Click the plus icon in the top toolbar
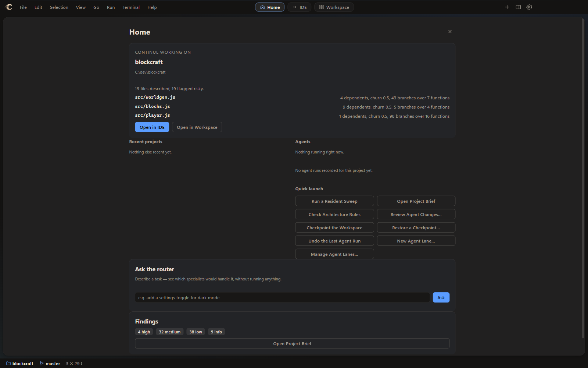 click(x=507, y=7)
